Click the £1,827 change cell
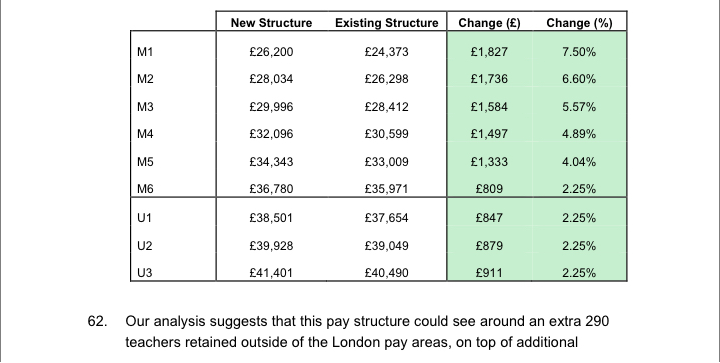The height and width of the screenshot is (363, 720). click(489, 52)
